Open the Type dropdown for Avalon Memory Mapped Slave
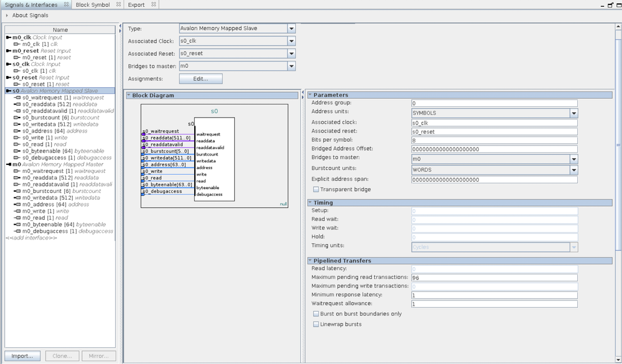622x364 pixels. pos(291,29)
